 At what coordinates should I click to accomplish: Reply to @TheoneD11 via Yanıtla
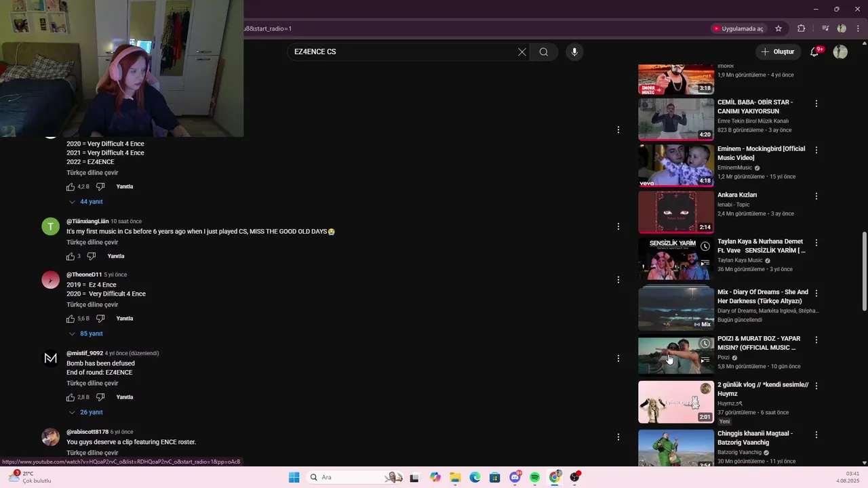click(x=125, y=319)
